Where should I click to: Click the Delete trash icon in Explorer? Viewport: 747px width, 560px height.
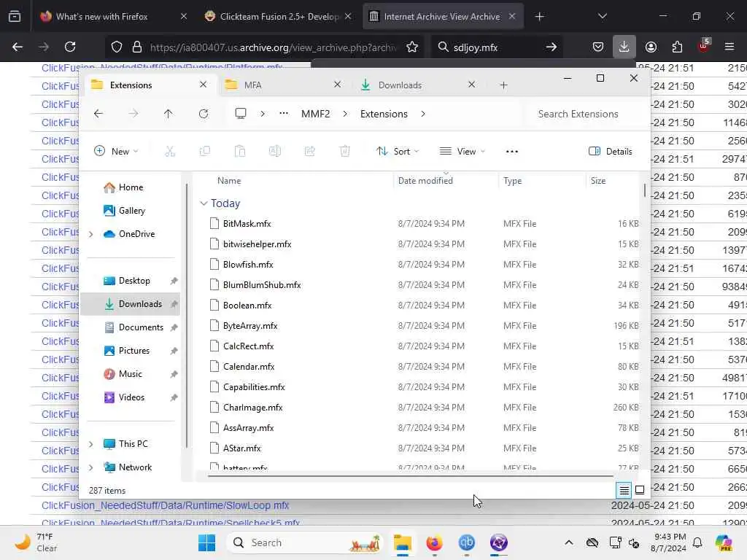(x=344, y=152)
